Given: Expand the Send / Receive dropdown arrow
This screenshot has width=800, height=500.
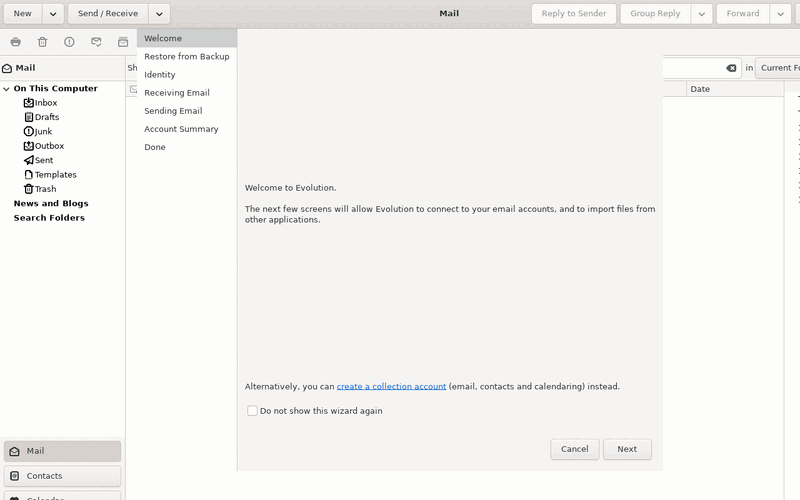Looking at the screenshot, I should coord(159,14).
